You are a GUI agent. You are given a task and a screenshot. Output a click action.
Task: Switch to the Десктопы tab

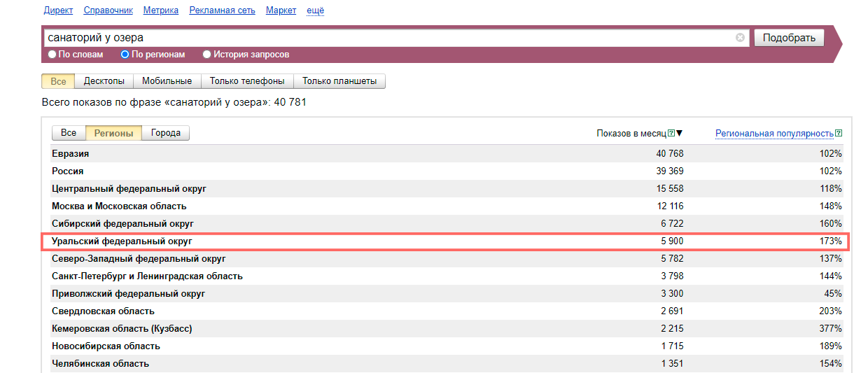(x=104, y=81)
